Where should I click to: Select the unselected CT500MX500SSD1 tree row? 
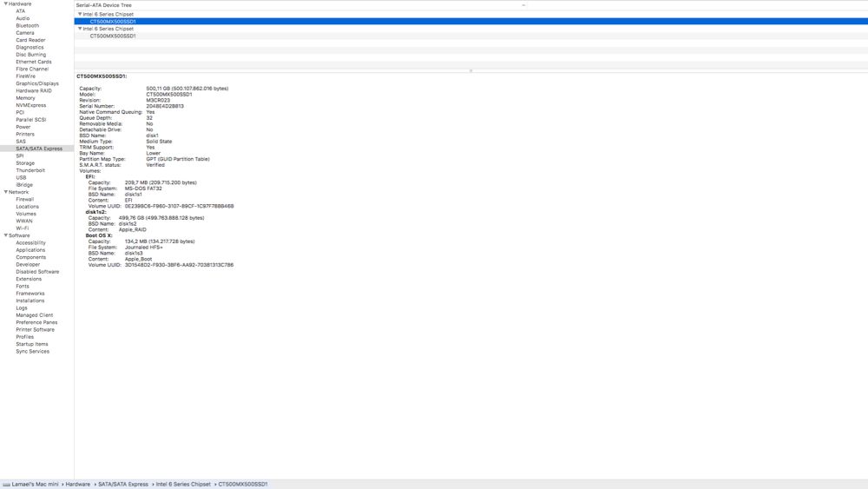point(471,36)
